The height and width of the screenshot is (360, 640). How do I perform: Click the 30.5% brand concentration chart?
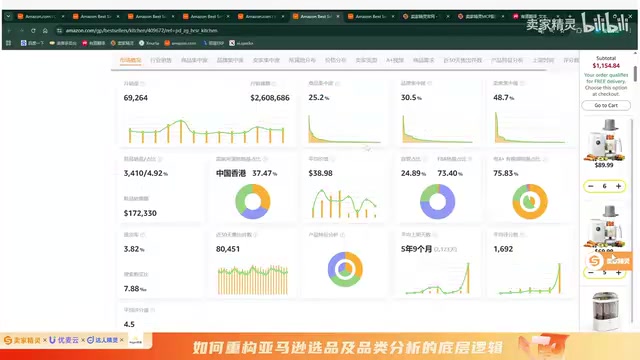pyautogui.click(x=437, y=129)
